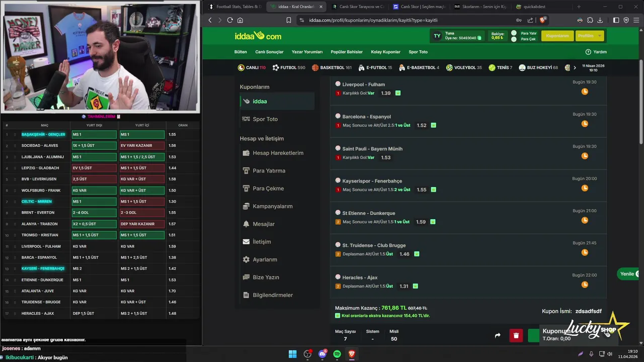This screenshot has width=644, height=362.
Task: Reload the iddaa page
Action: point(230,20)
